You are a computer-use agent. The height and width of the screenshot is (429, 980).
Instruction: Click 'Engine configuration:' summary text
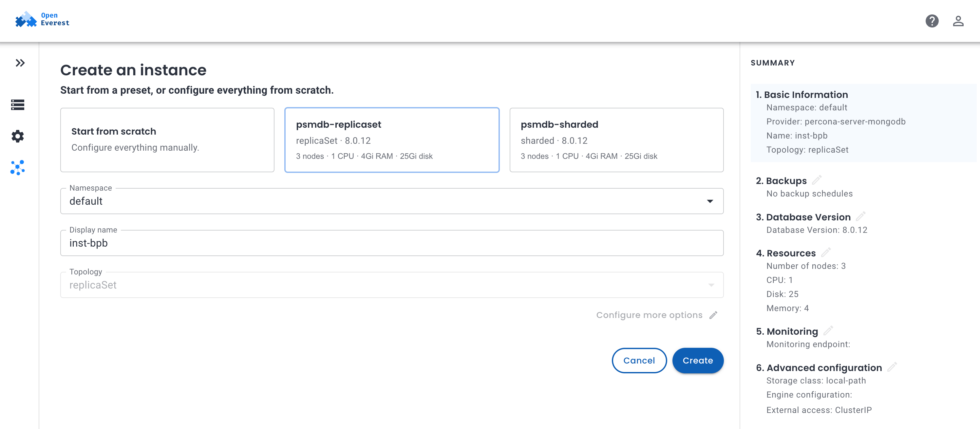click(809, 395)
